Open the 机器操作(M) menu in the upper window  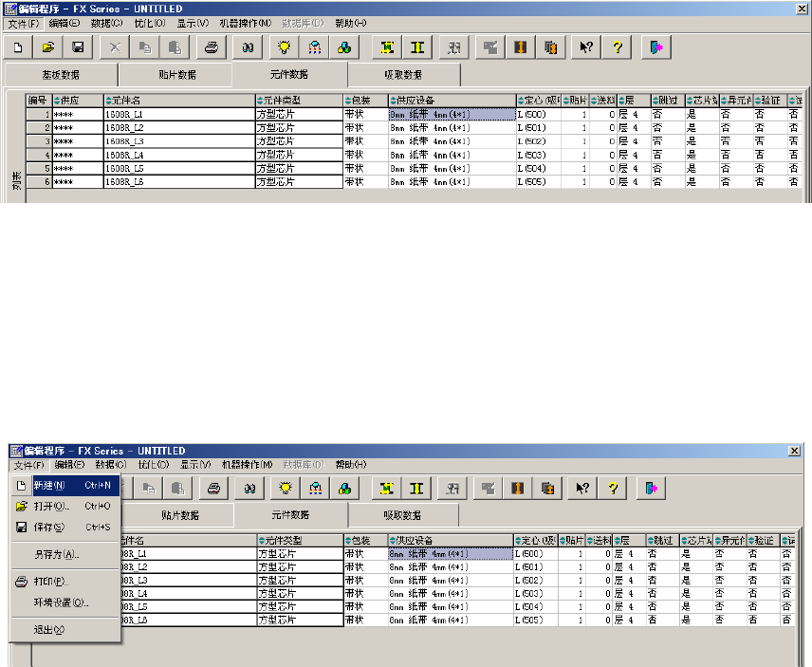[x=245, y=24]
